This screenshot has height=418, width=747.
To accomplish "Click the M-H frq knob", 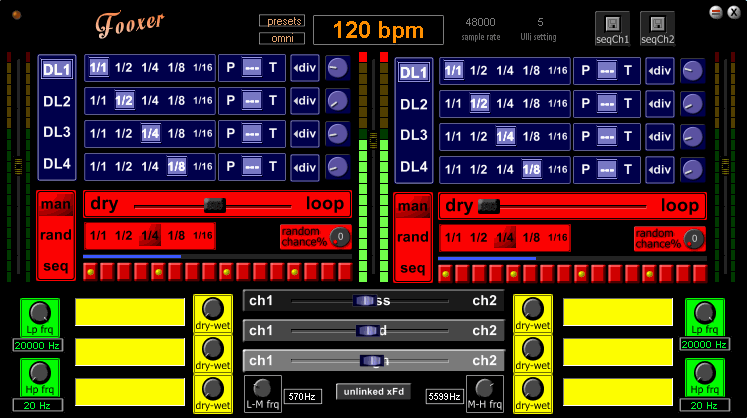I will [x=485, y=388].
